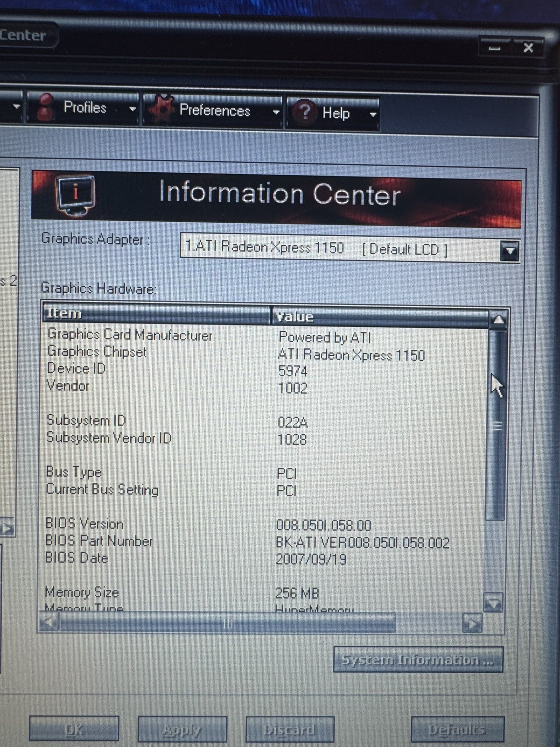Select the Bus Type row label
The image size is (560, 747).
74,472
